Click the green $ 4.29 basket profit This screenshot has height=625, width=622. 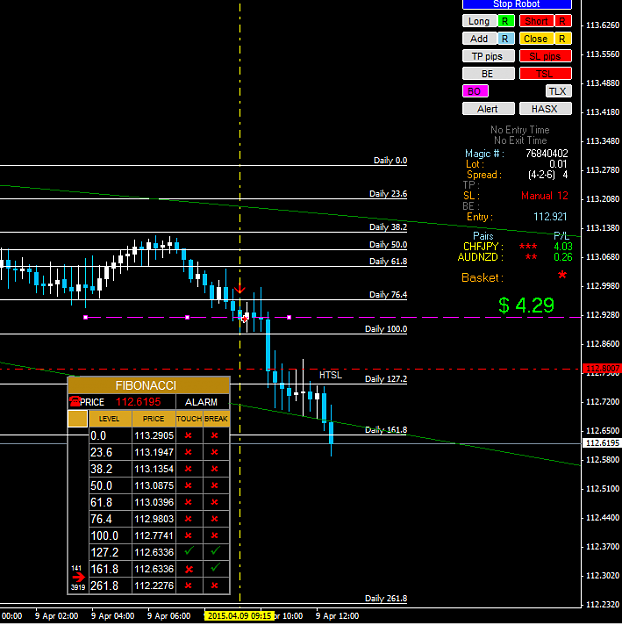pos(526,305)
